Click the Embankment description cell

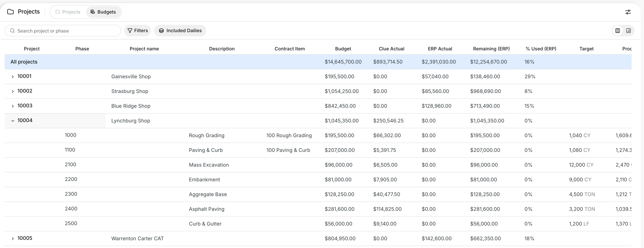204,180
